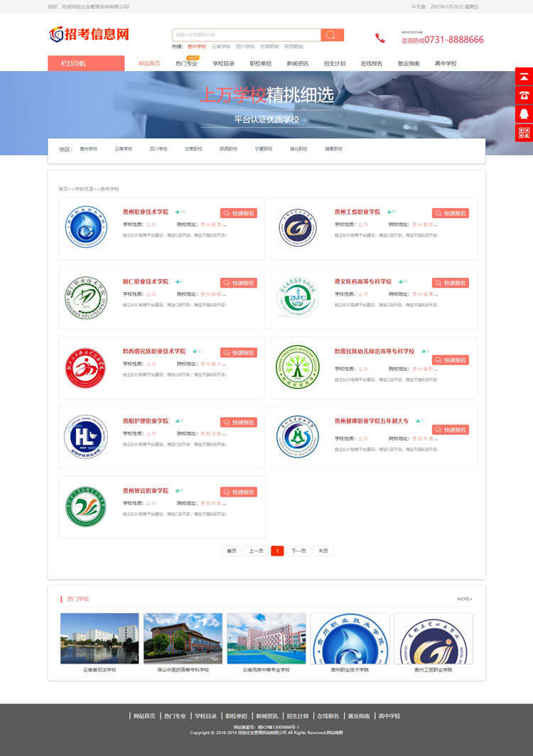This screenshot has height=756, width=533.
Task: Click the back-to-top arrow icon in the side panel
Action: click(x=524, y=77)
